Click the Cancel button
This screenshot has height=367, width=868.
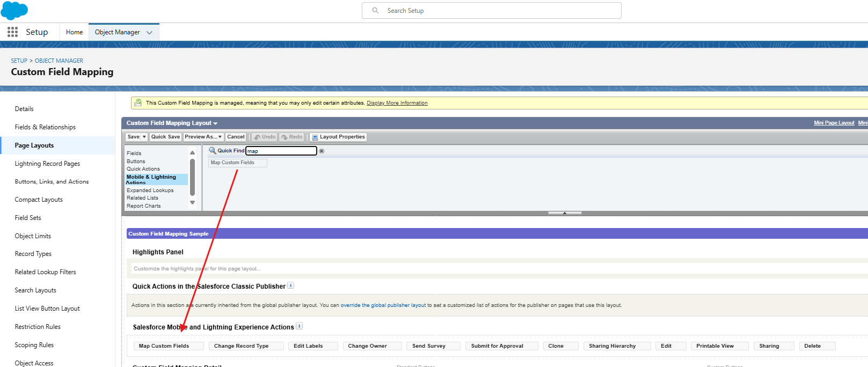pos(236,137)
